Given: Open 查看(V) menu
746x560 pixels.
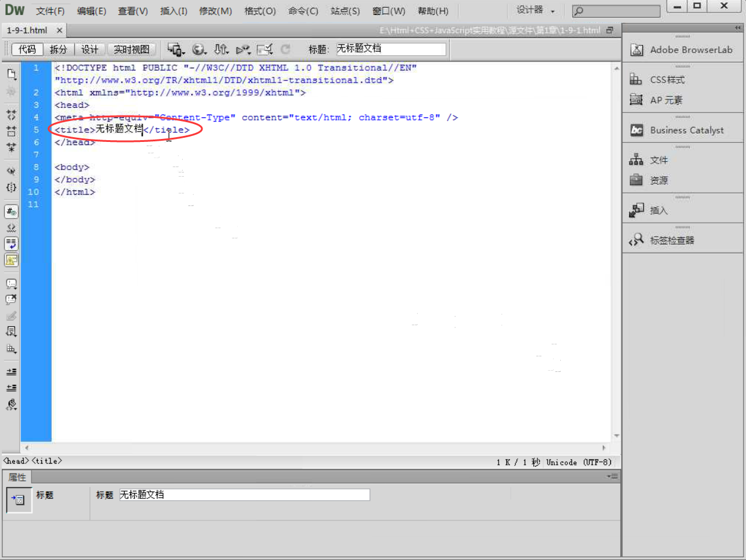Looking at the screenshot, I should 133,11.
